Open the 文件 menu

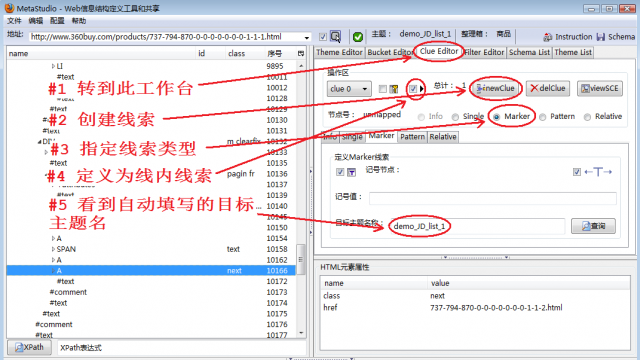point(14,20)
